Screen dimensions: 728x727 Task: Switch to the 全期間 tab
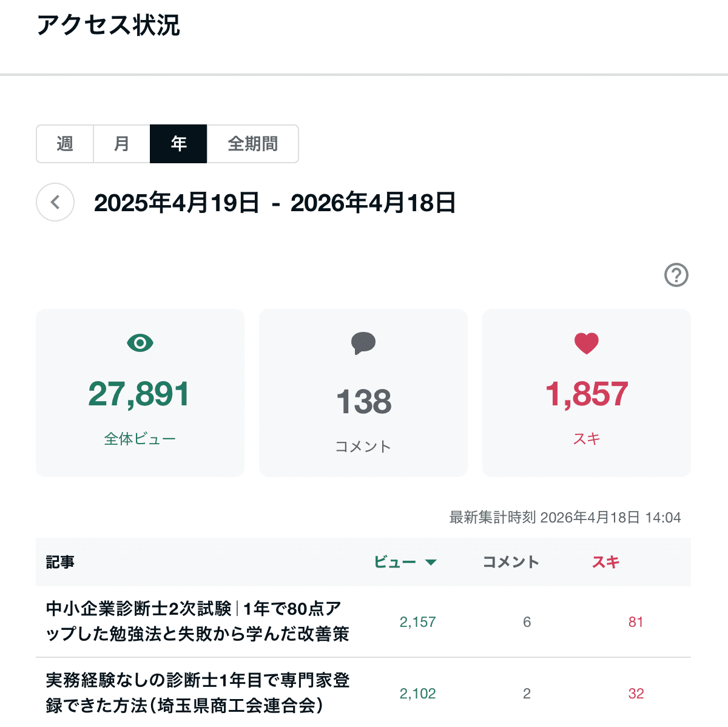point(253,144)
